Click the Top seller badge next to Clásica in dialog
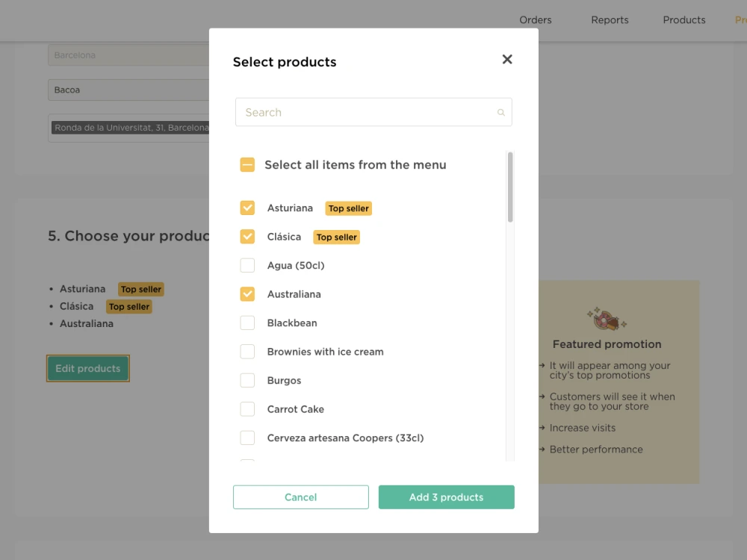747x560 pixels. 336,237
